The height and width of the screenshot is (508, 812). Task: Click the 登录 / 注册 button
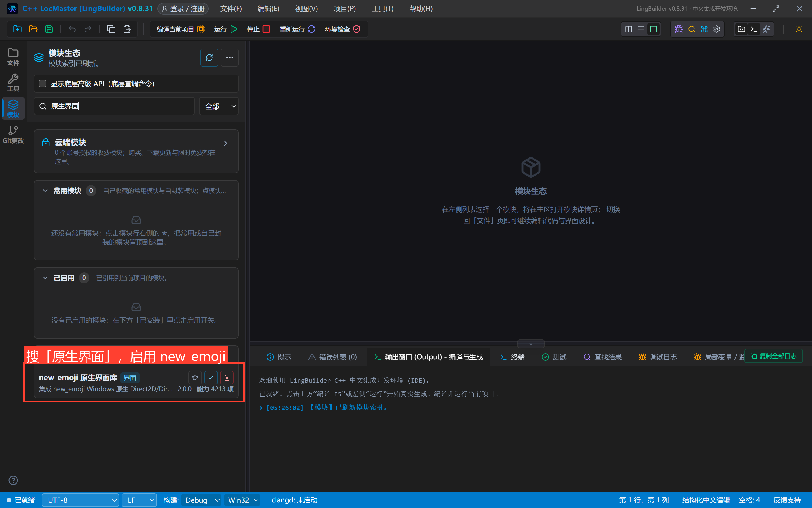(x=183, y=9)
